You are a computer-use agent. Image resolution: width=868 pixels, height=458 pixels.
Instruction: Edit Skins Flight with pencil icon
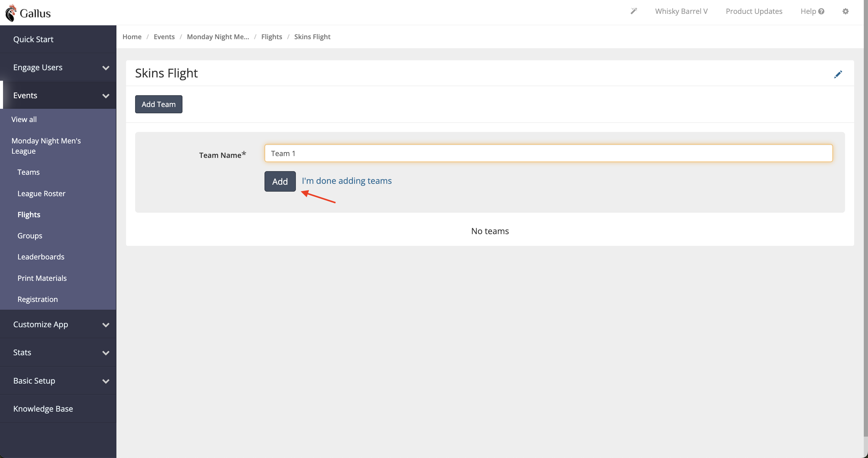coord(838,74)
